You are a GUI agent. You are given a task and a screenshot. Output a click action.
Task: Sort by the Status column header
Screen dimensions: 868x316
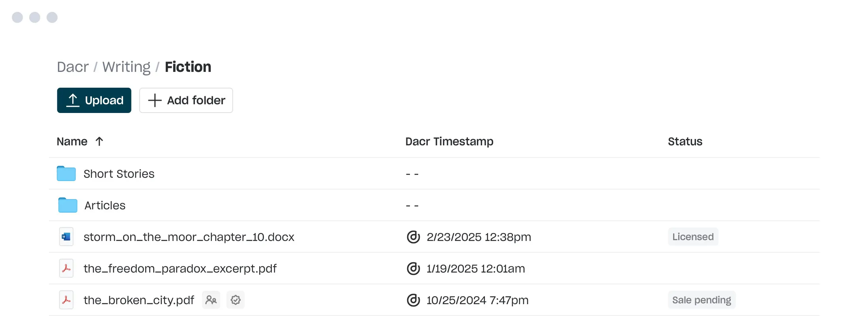pos(685,141)
